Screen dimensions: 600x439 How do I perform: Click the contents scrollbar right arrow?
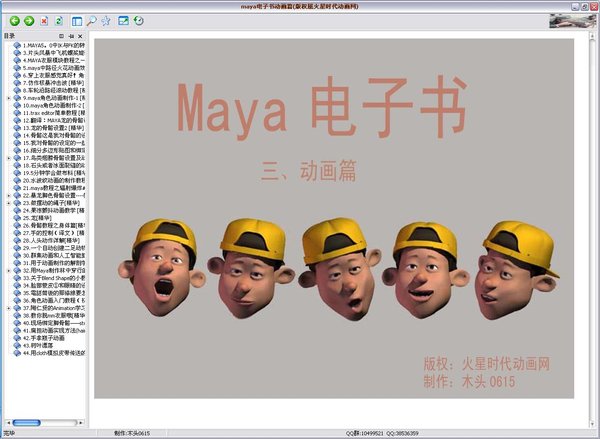click(x=80, y=423)
